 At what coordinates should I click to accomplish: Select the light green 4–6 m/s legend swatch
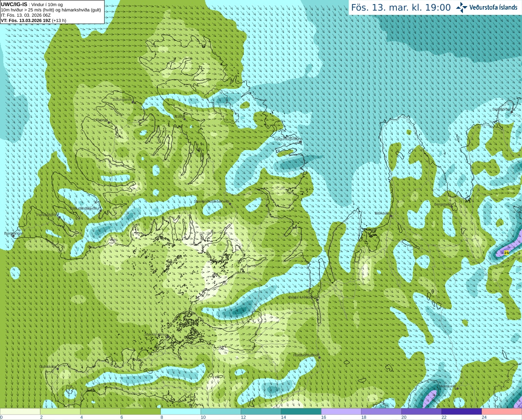[x=100, y=411]
